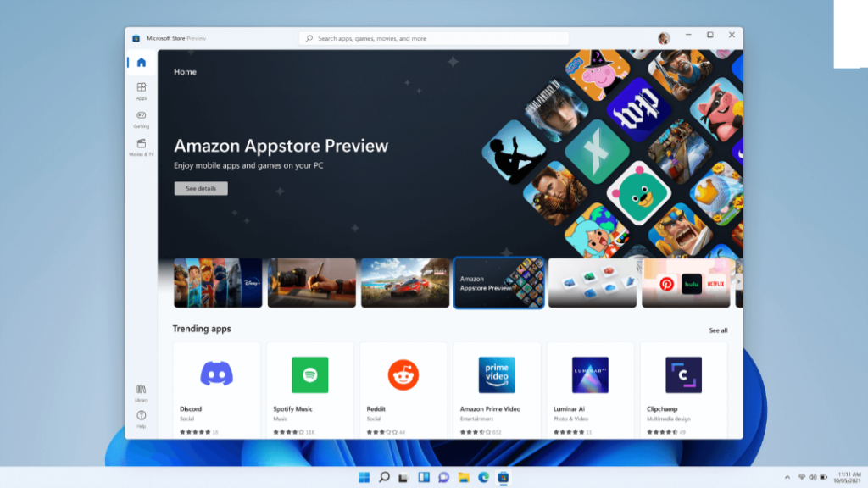Open the Gaming section

pyautogui.click(x=141, y=118)
